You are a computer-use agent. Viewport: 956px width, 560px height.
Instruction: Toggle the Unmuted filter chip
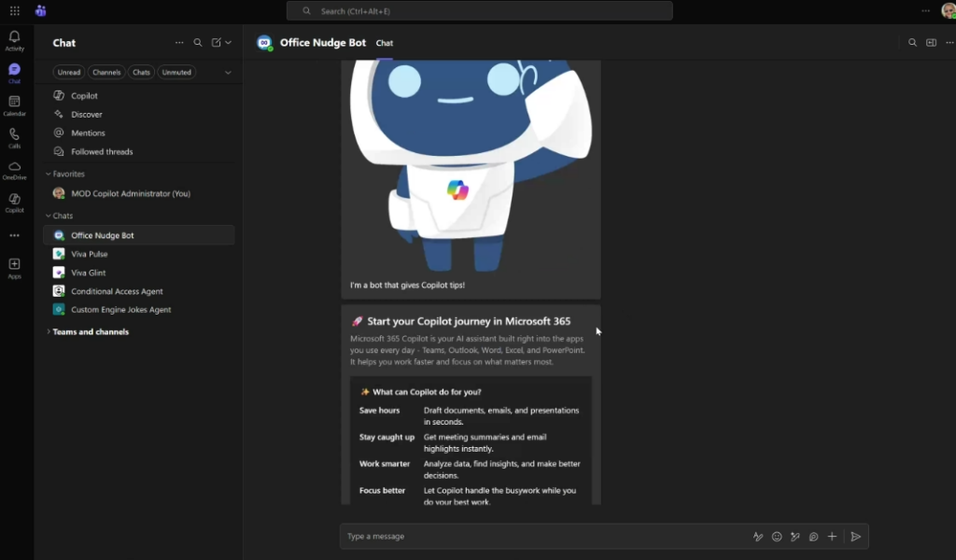point(176,72)
